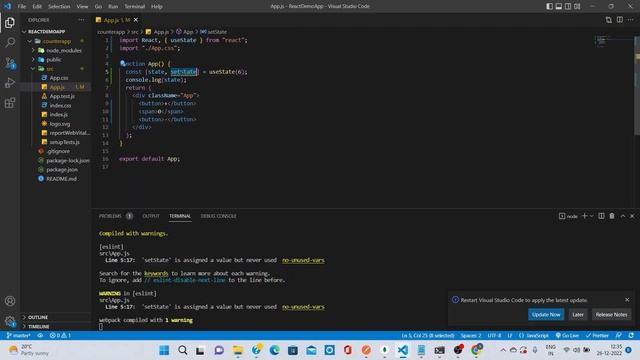Open the Manage gear icon
The height and width of the screenshot is (360, 640).
click(10, 321)
